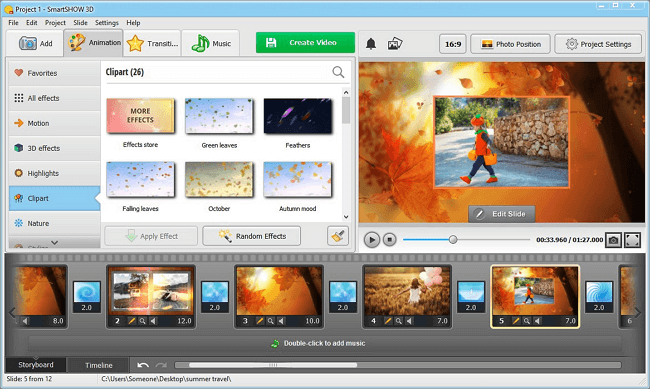The height and width of the screenshot is (389, 650).
Task: Move storyboard right with the arrow
Action: coord(638,313)
